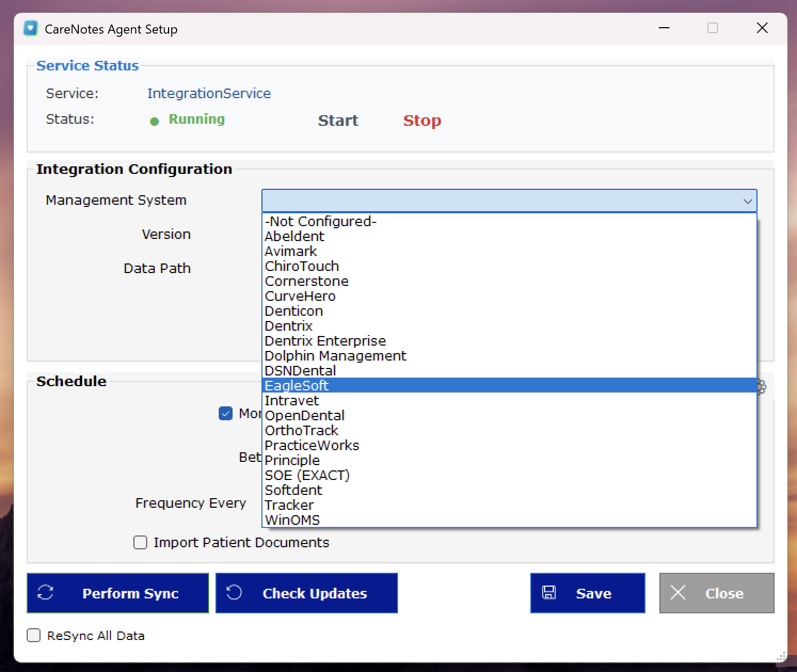This screenshot has width=797, height=672.
Task: Select Avimark management system
Action: click(509, 251)
